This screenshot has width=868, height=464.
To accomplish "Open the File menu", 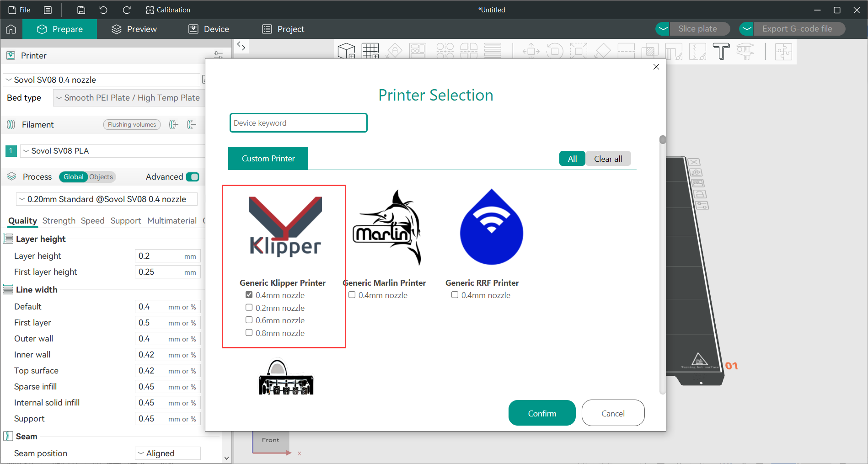I will pos(19,10).
